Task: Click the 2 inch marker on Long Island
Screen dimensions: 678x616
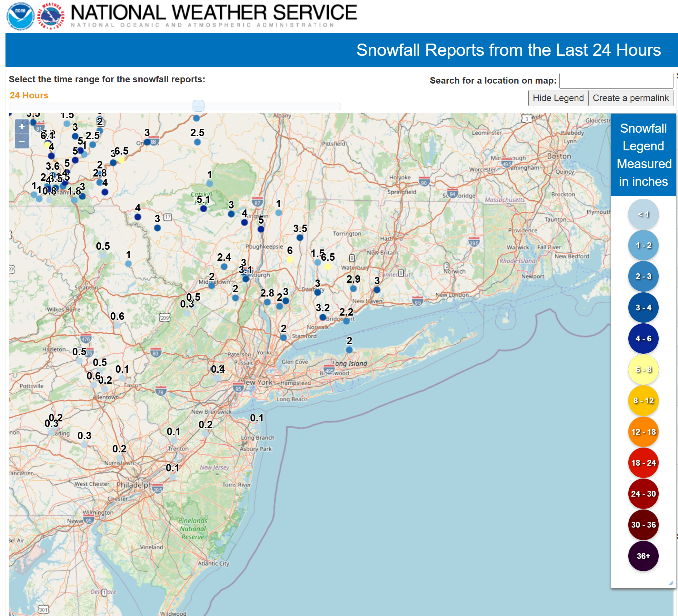Action: 349,350
